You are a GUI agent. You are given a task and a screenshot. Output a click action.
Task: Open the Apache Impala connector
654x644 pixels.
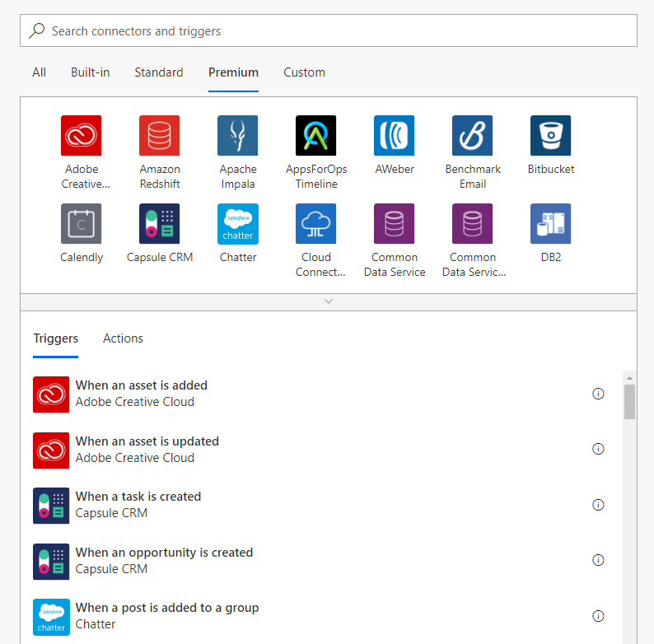tap(237, 136)
